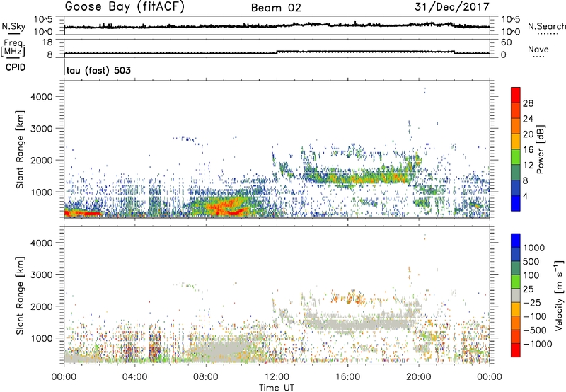Click the blue bottom of power colorbar
This screenshot has height=392, width=566.
pyautogui.click(x=516, y=204)
